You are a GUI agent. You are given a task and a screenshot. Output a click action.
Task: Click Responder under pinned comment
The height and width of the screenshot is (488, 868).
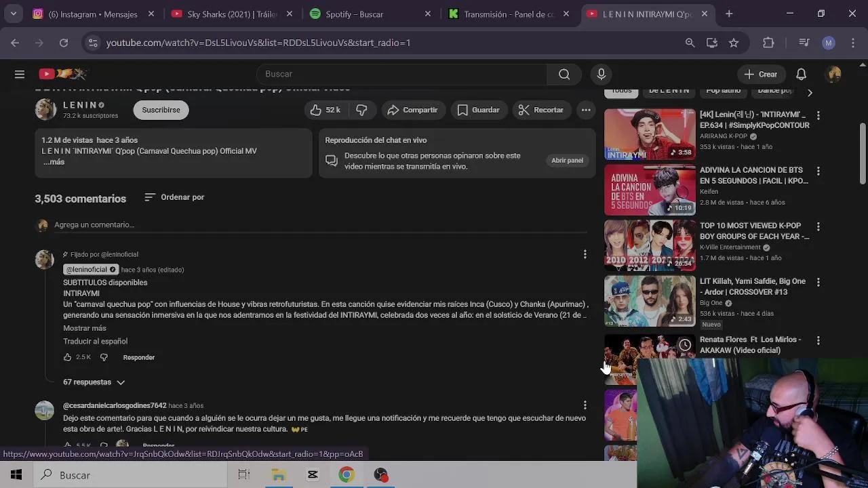[139, 357]
